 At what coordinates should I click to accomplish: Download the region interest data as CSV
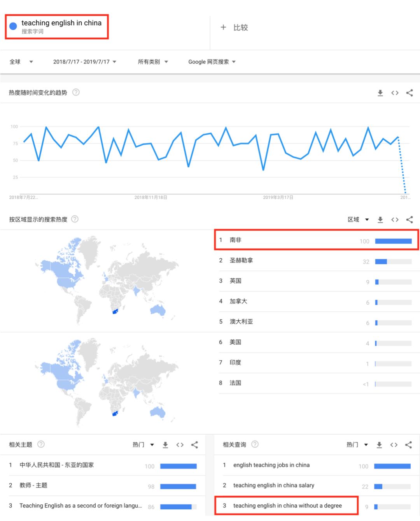(380, 219)
